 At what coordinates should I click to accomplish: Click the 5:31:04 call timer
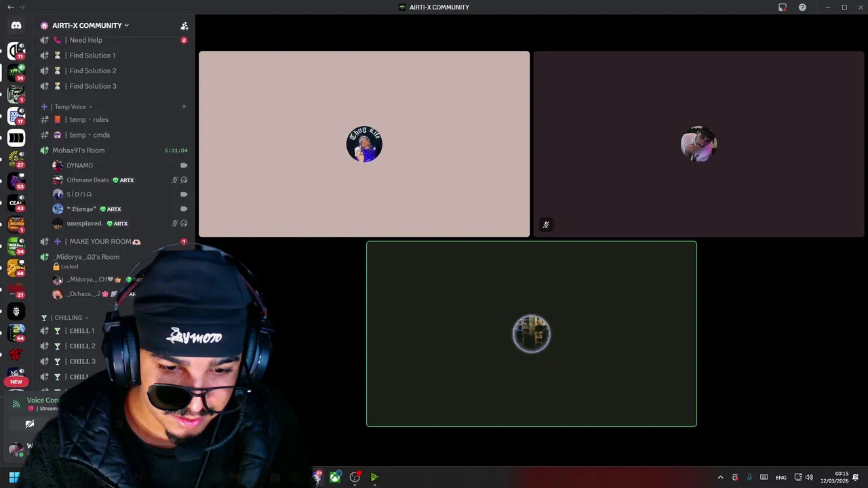176,150
